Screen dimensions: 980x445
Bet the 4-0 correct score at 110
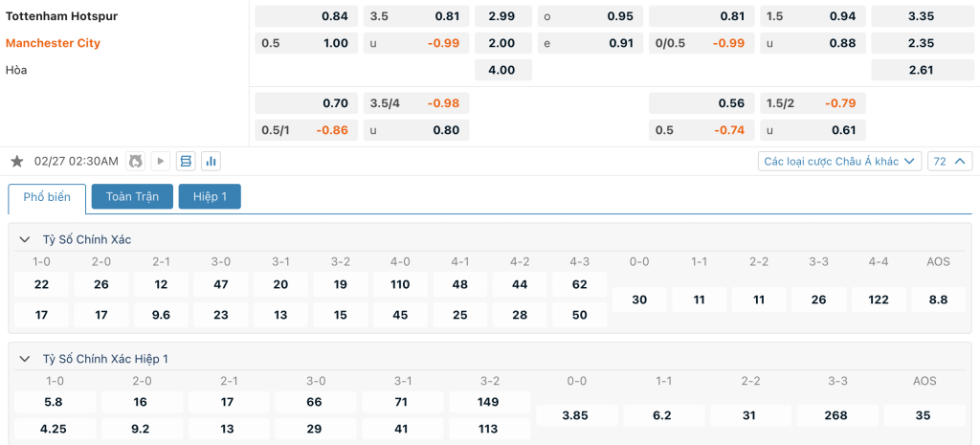tap(400, 284)
